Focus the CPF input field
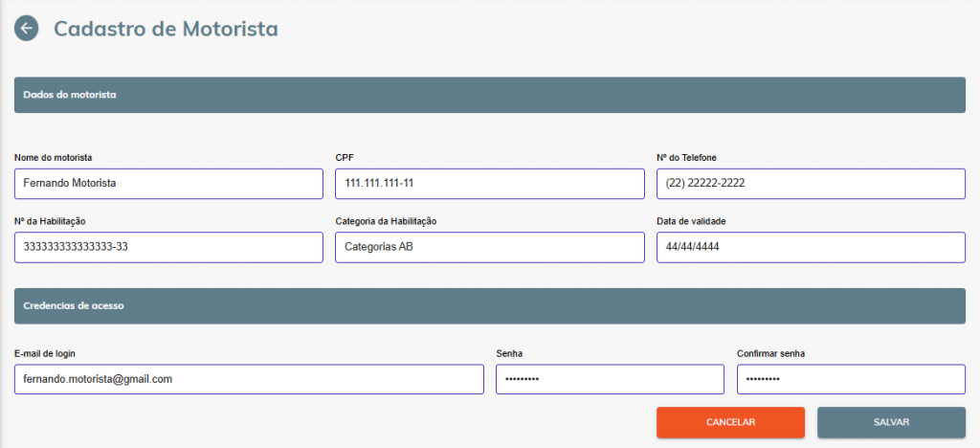Viewport: 980px width, 448px height. click(x=489, y=184)
